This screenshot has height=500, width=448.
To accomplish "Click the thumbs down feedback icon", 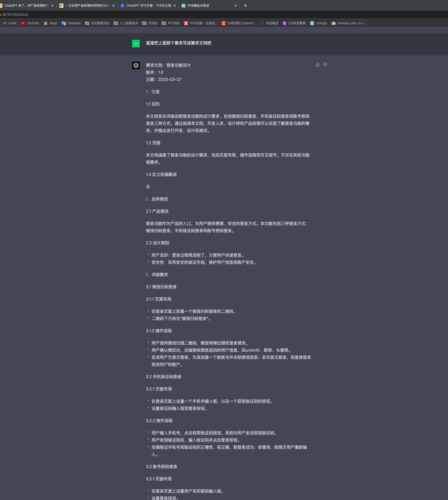I will click(325, 65).
